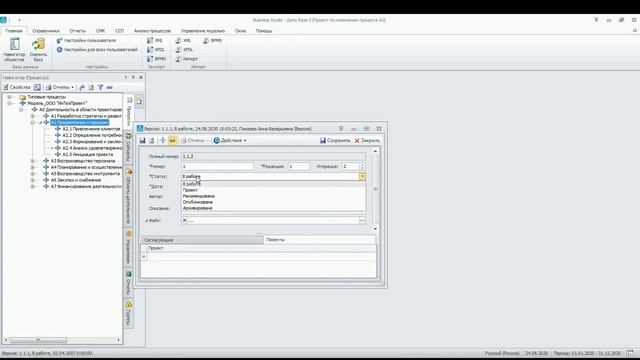Open the Отчеты dropdown in navigator toolbar
The image size is (640, 360).
click(60, 87)
